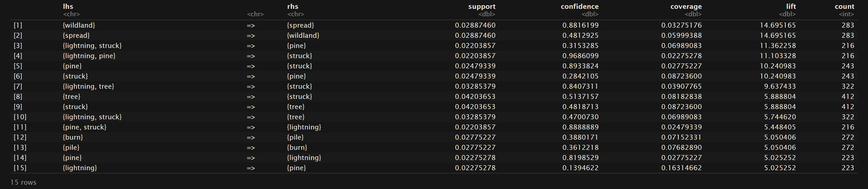Click the arrow cell in row [8]
The image size is (868, 189).
click(251, 97)
